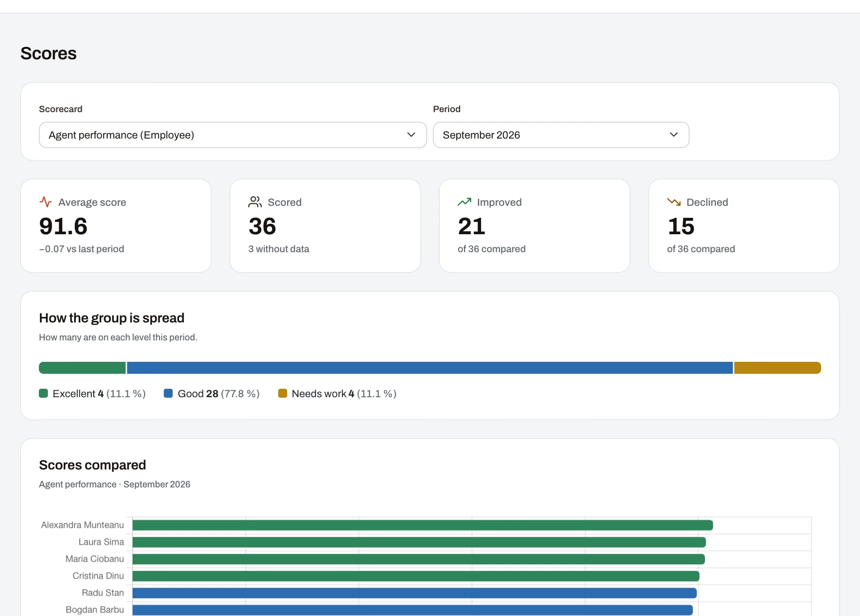
Task: Click the amber Needs work legend swatch
Action: tap(283, 393)
